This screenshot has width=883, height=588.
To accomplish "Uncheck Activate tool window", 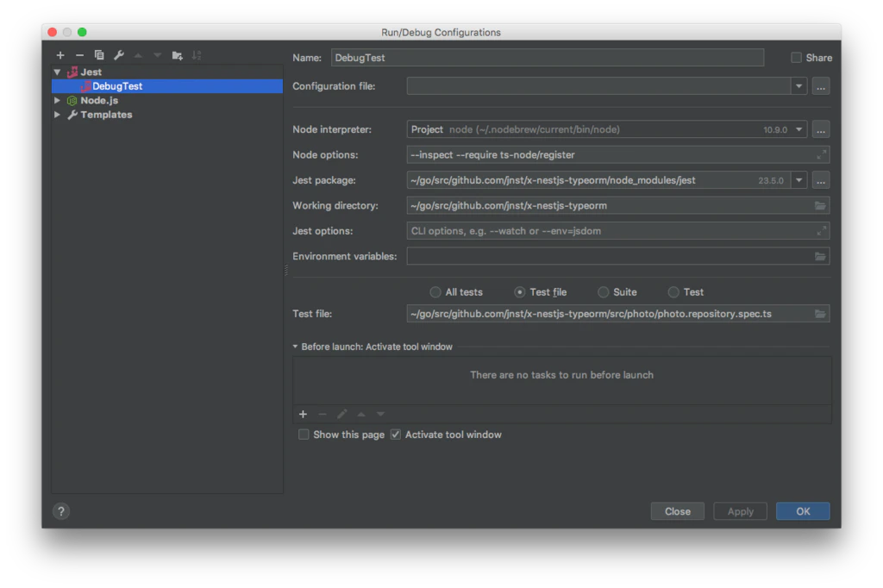I will (x=396, y=435).
